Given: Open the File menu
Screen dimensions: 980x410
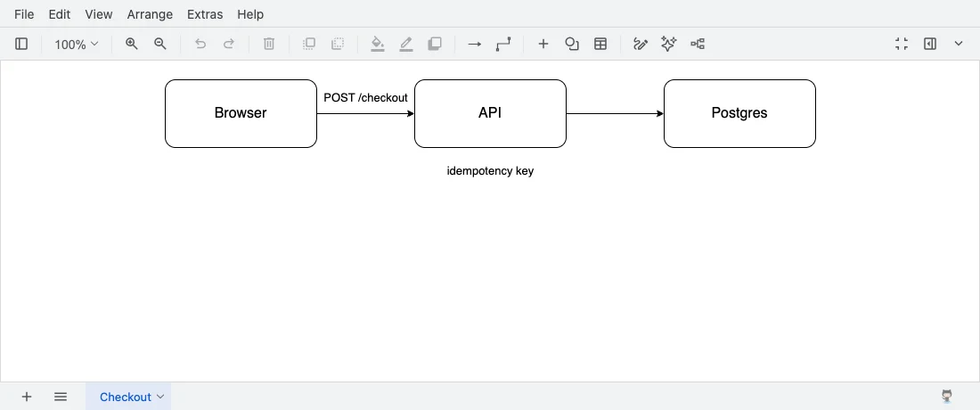Looking at the screenshot, I should 24,13.
